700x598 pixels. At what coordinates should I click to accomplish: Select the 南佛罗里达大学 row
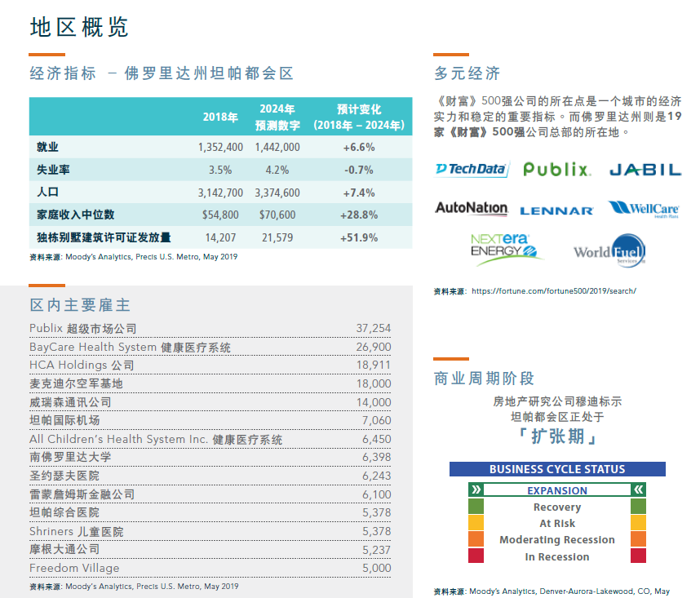[x=210, y=457]
